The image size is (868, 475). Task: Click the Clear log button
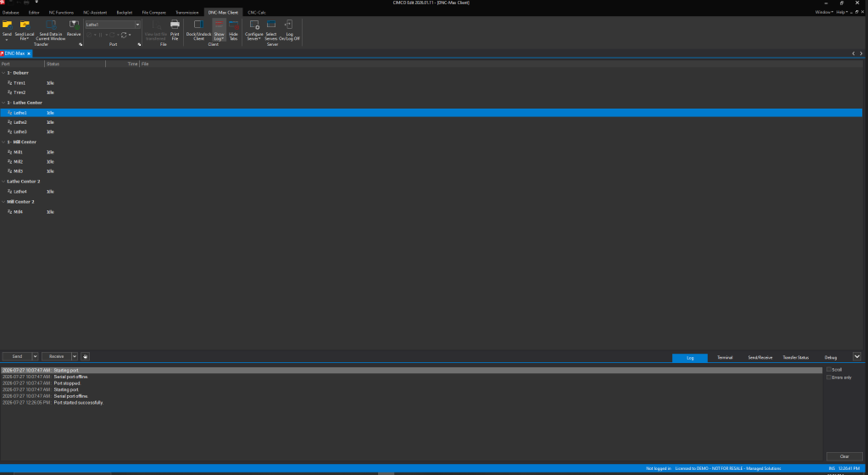click(844, 456)
